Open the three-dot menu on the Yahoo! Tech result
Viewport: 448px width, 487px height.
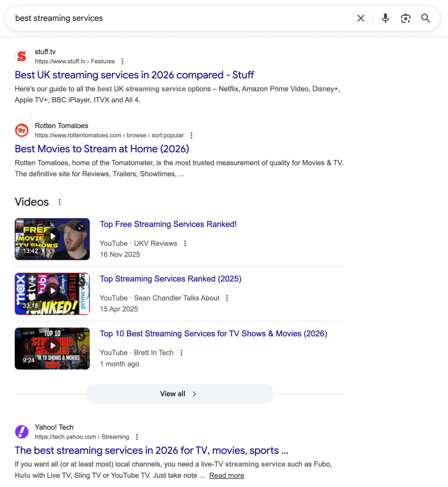tap(137, 437)
